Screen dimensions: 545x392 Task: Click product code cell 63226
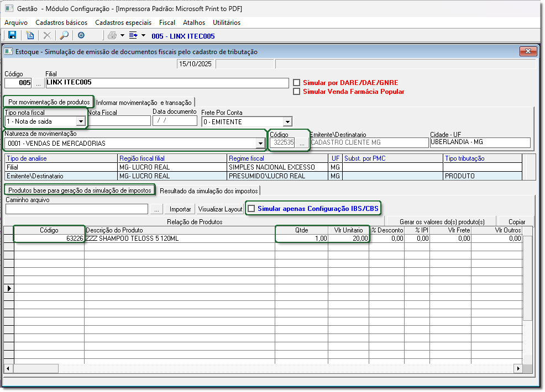(x=49, y=239)
